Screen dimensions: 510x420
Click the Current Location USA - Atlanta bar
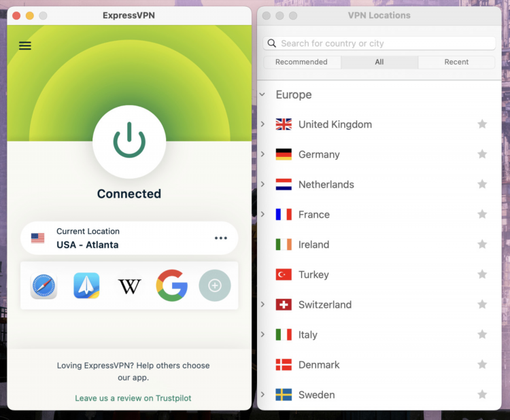pos(129,238)
